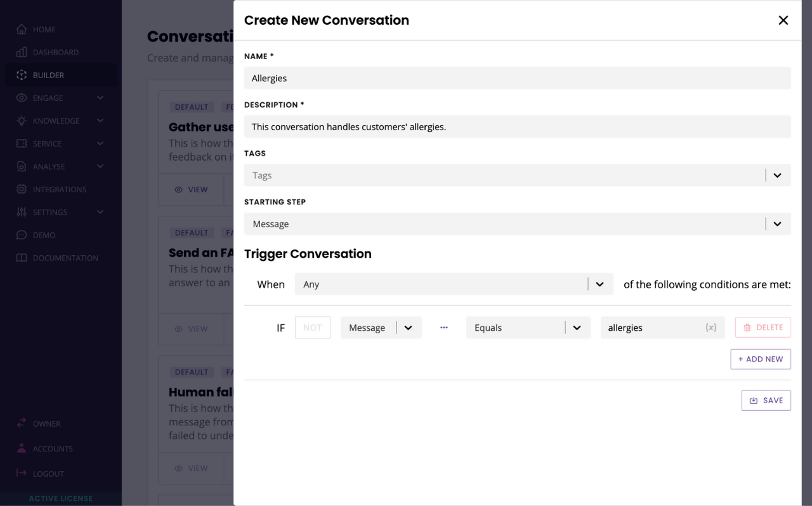Click Add New to add a condition

(760, 359)
